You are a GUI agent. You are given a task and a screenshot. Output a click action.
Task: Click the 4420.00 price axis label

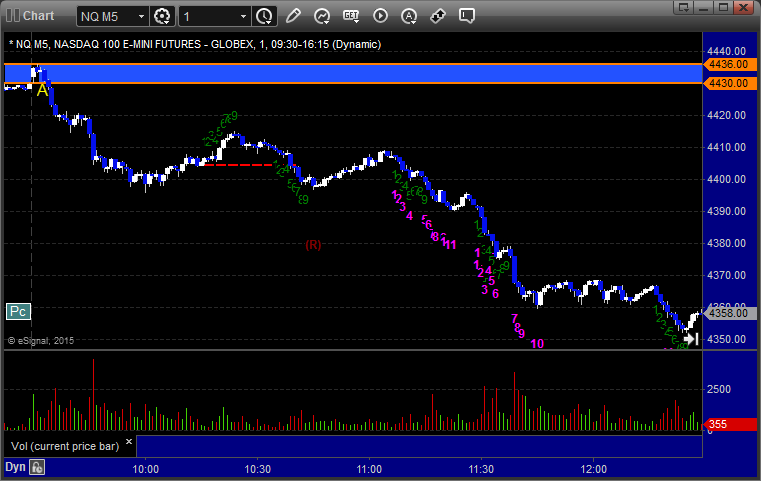click(727, 116)
